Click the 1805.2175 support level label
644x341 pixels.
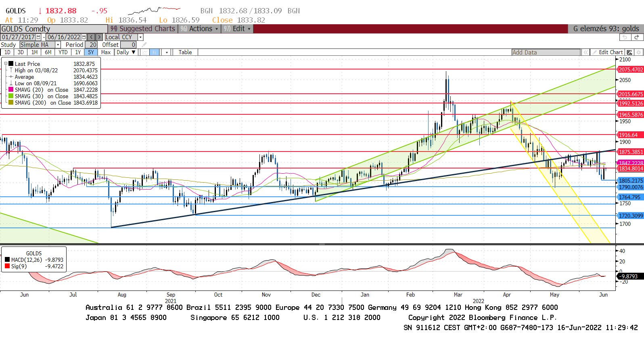(631, 181)
